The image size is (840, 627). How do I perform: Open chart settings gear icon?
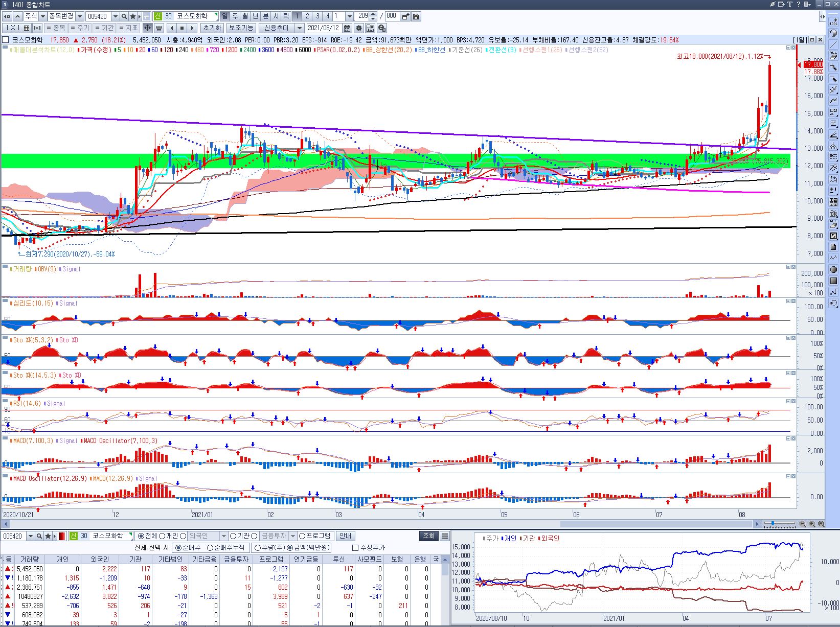point(359,28)
